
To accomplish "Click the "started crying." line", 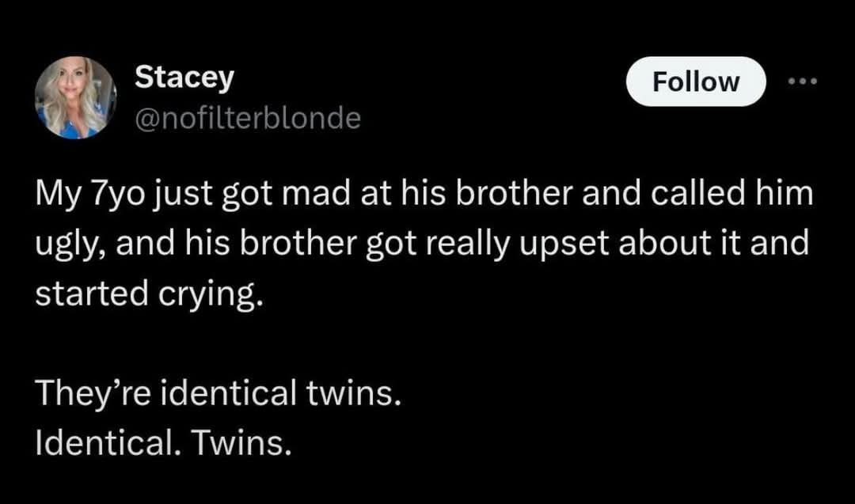I will coord(149,294).
